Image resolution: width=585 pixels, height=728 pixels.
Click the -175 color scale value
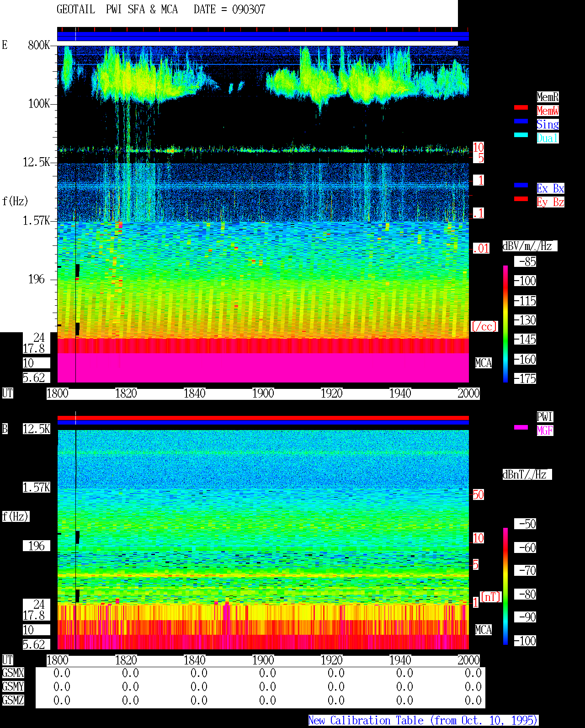click(526, 378)
